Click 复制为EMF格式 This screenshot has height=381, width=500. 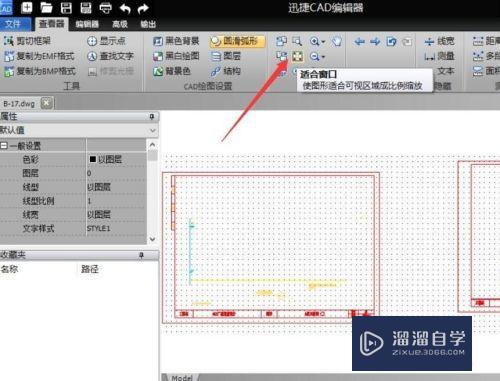[x=39, y=56]
